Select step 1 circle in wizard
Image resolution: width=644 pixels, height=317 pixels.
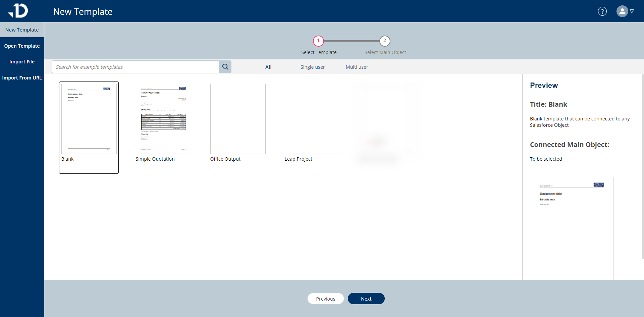[x=318, y=41]
